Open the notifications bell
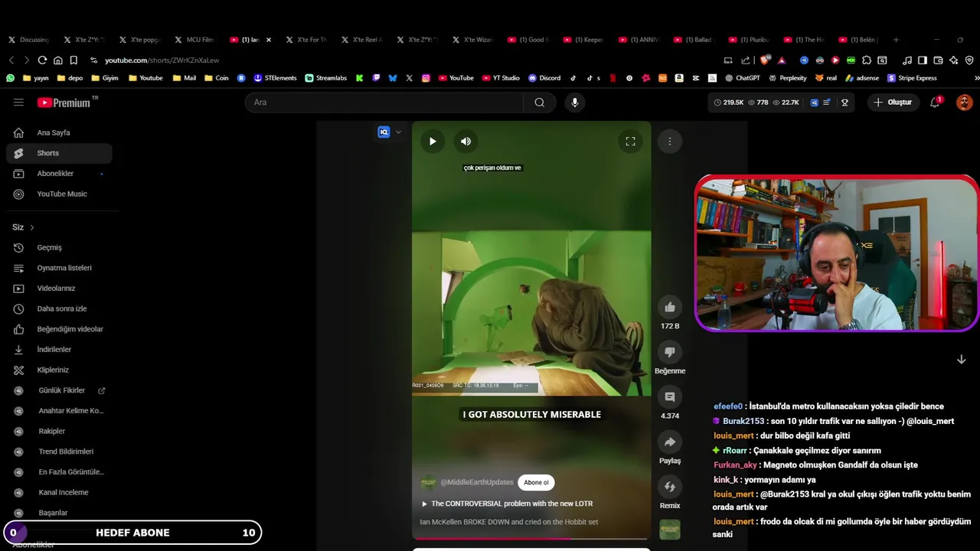Image resolution: width=980 pixels, height=551 pixels. [935, 103]
